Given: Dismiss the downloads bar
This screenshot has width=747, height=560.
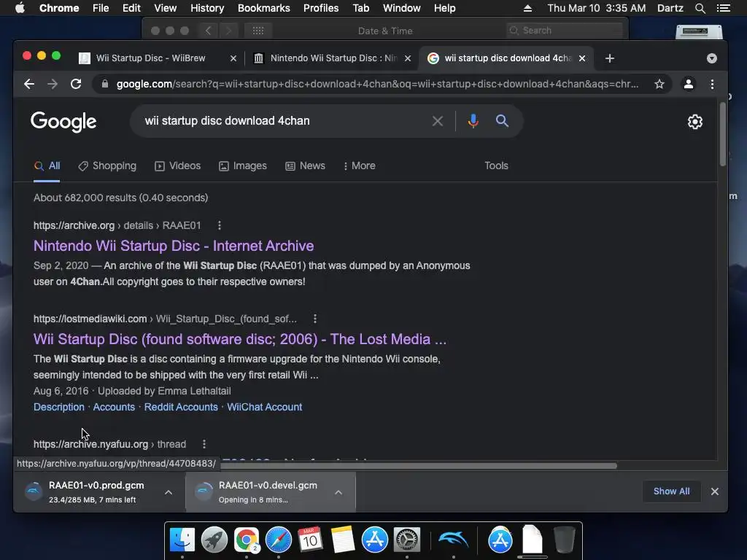Looking at the screenshot, I should pyautogui.click(x=715, y=491).
